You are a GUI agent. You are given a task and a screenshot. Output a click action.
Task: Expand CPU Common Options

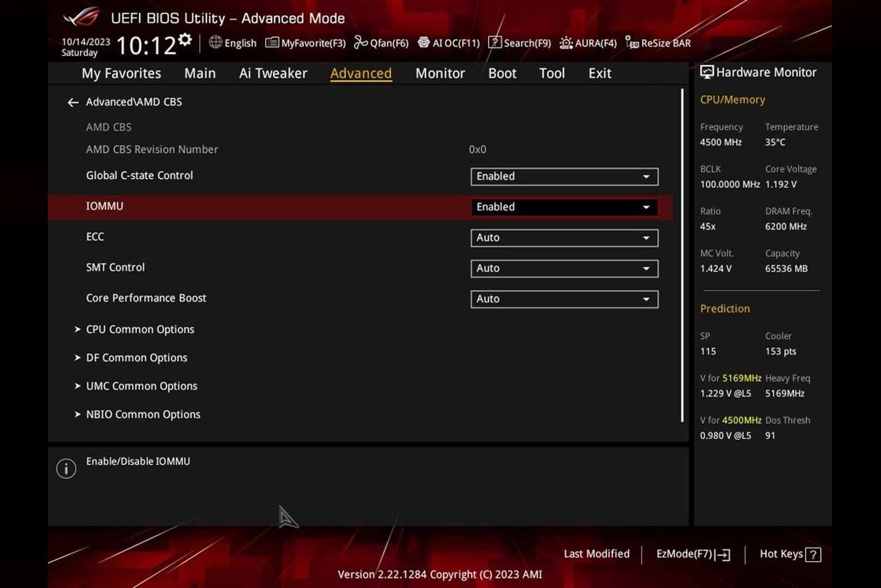(140, 329)
